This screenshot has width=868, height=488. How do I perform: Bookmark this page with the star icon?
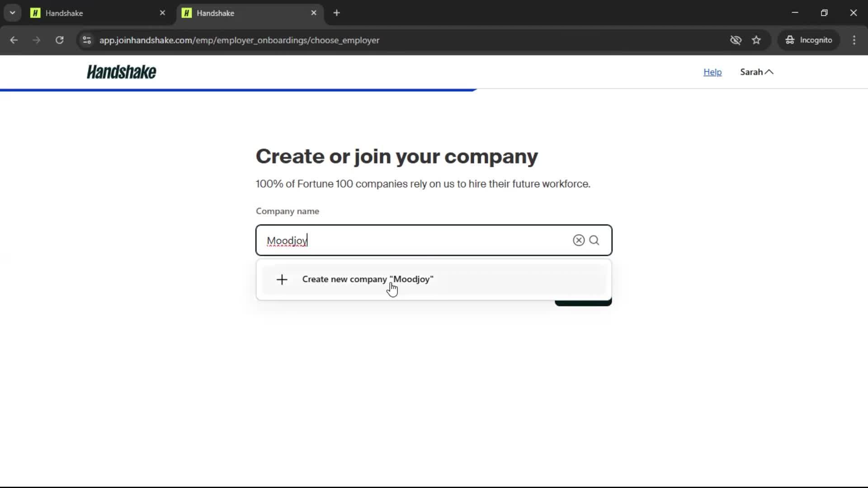pos(756,40)
